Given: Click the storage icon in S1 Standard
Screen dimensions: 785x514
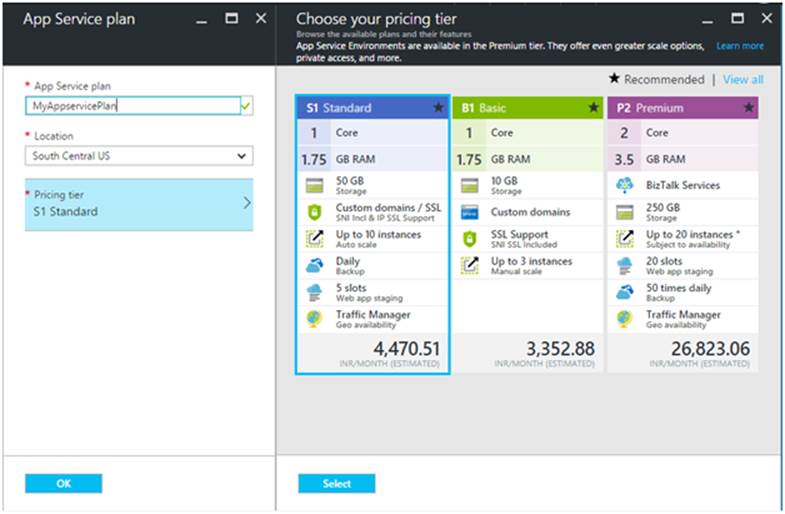Looking at the screenshot, I should click(x=314, y=186).
